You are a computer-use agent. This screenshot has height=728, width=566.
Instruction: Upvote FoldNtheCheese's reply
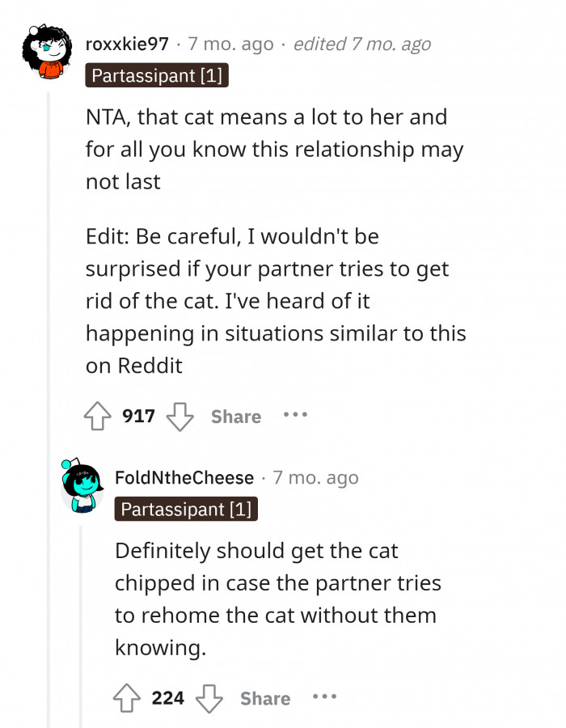128,698
